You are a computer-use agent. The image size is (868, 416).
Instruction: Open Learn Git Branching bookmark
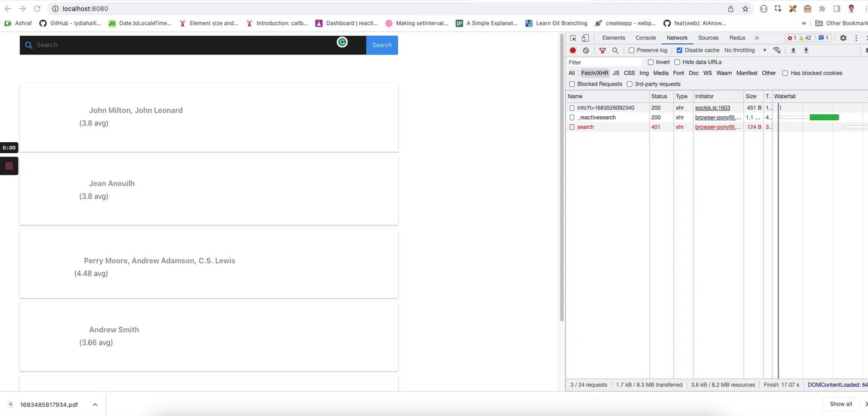556,23
